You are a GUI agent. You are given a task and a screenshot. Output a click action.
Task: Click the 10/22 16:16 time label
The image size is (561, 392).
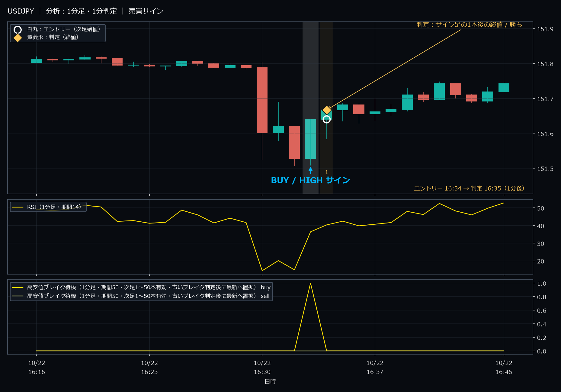(x=37, y=367)
